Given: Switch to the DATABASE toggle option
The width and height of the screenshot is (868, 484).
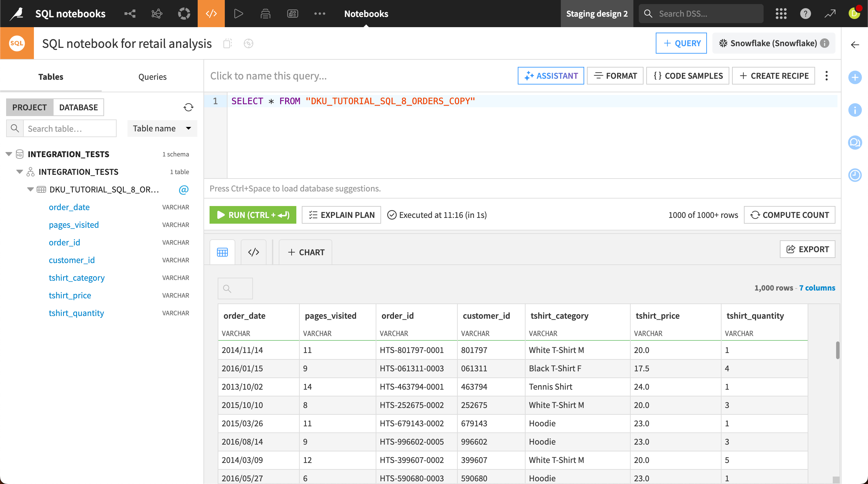Looking at the screenshot, I should pos(78,107).
